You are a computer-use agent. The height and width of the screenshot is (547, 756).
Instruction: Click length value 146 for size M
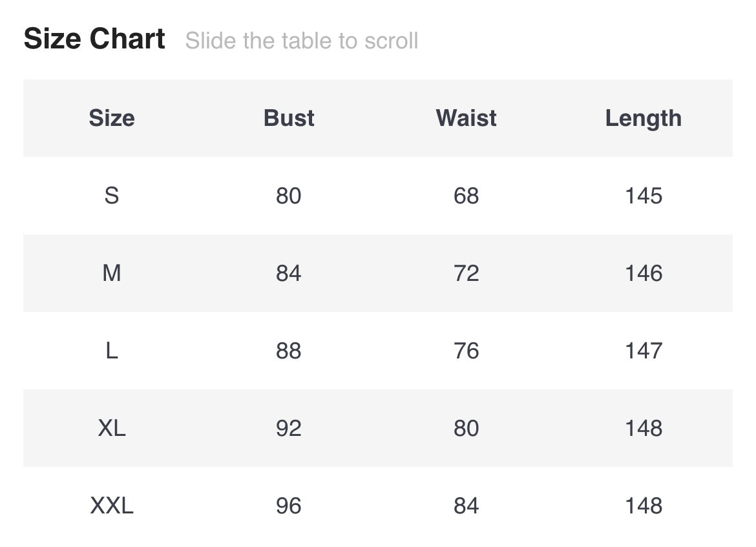643,273
